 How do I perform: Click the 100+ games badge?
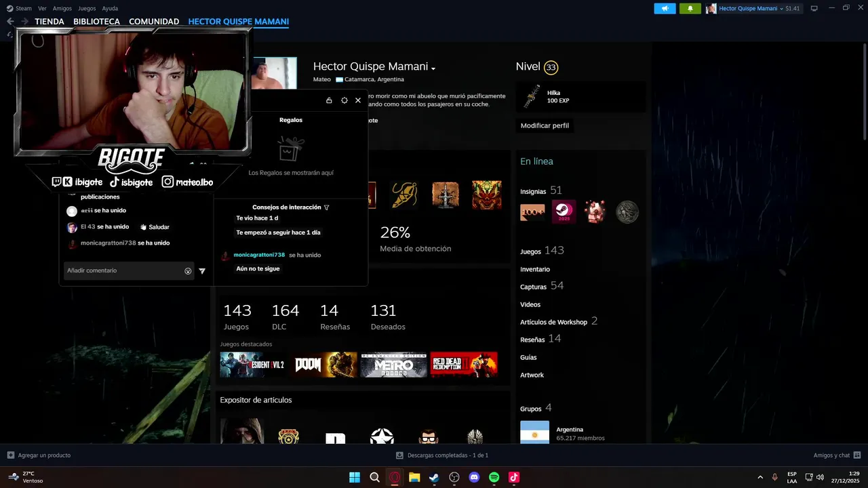click(x=532, y=212)
